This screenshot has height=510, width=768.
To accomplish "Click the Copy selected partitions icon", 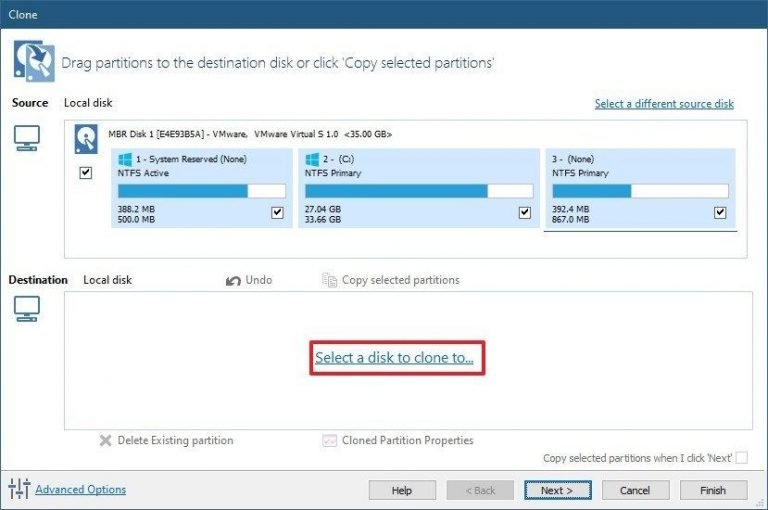I will pyautogui.click(x=329, y=281).
